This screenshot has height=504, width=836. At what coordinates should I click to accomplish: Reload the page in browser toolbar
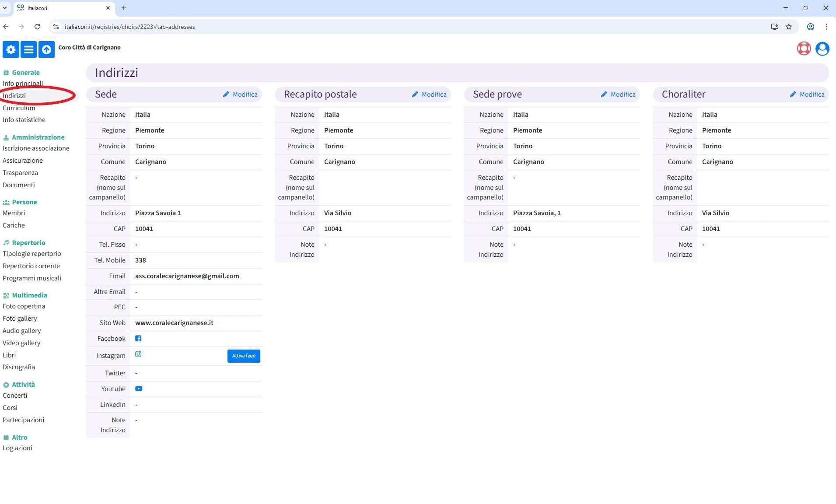37,27
